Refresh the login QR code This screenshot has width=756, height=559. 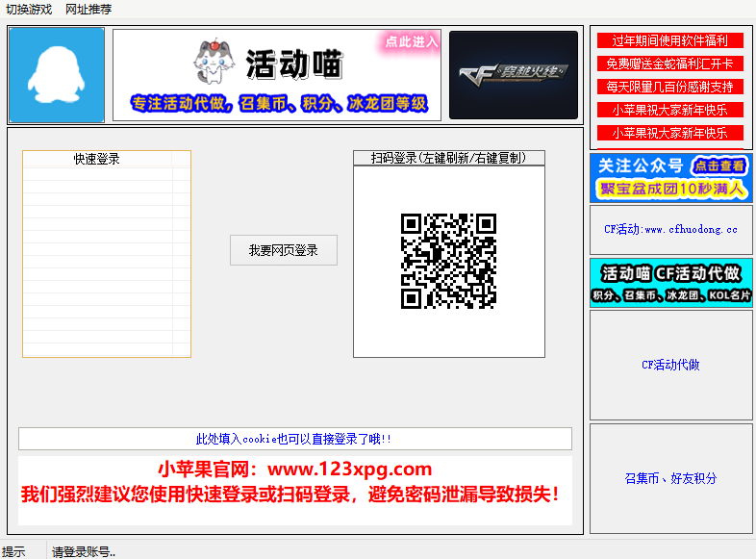point(448,261)
